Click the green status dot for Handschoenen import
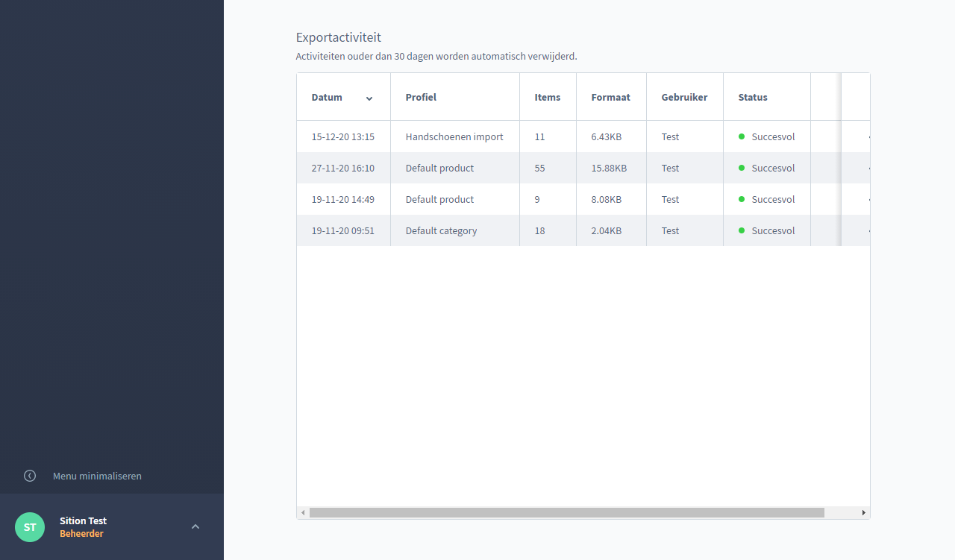This screenshot has width=955, height=560. point(742,136)
